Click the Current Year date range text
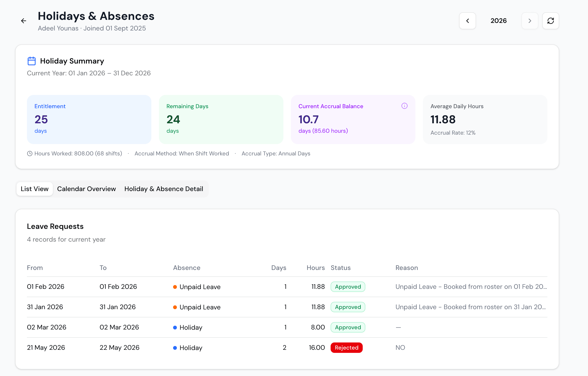The width and height of the screenshot is (588, 376). [x=89, y=73]
